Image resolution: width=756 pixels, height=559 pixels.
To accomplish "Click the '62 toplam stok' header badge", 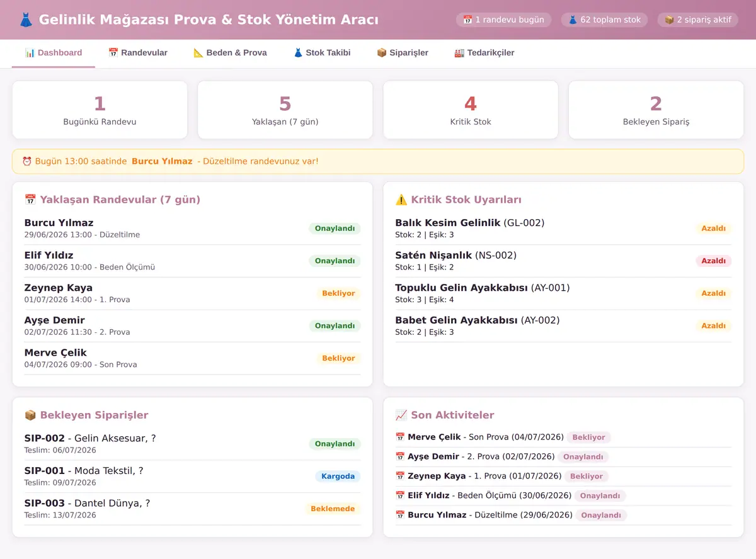I will point(605,20).
